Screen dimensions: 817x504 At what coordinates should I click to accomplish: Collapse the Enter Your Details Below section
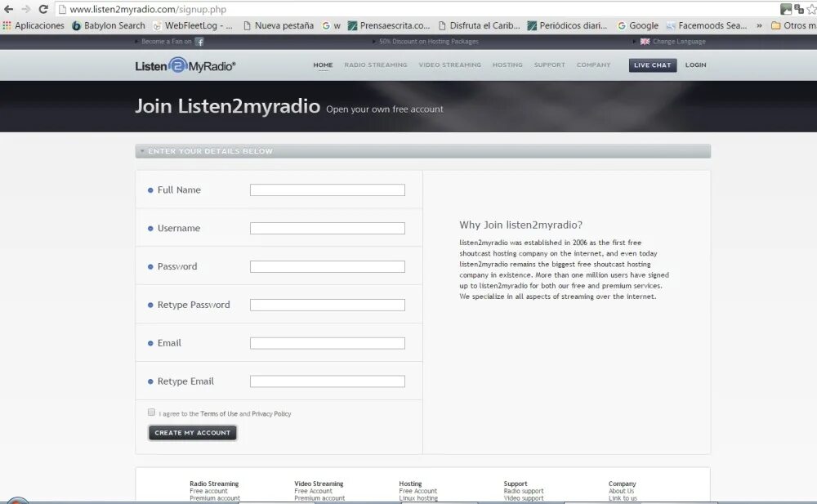pyautogui.click(x=142, y=151)
